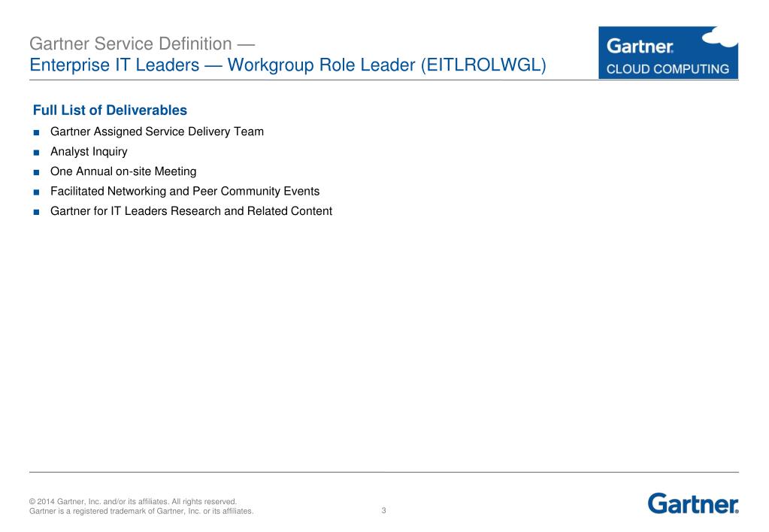Click the page number 3 in the footer
769x532 pixels.
click(x=383, y=510)
